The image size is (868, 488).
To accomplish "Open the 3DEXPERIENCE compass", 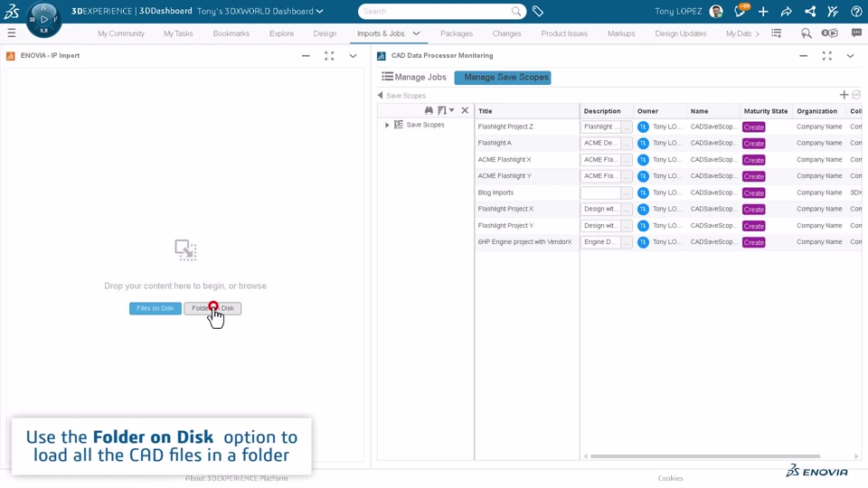I will tap(43, 19).
